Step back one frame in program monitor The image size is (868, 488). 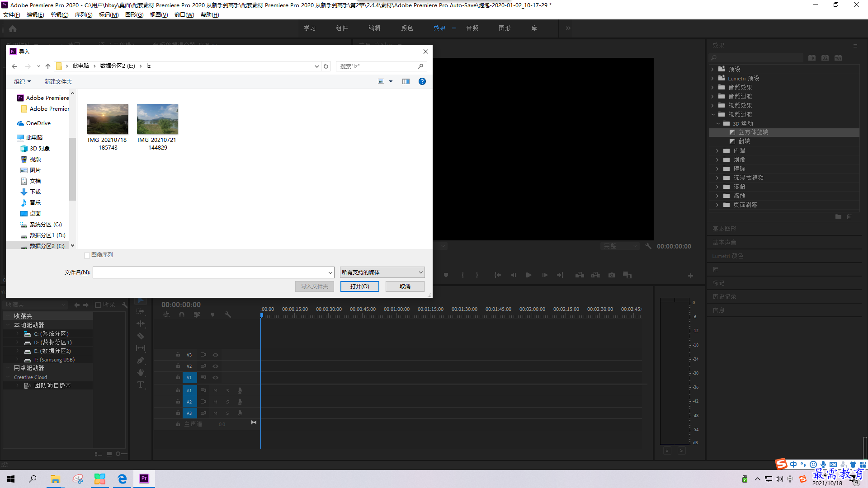(513, 275)
